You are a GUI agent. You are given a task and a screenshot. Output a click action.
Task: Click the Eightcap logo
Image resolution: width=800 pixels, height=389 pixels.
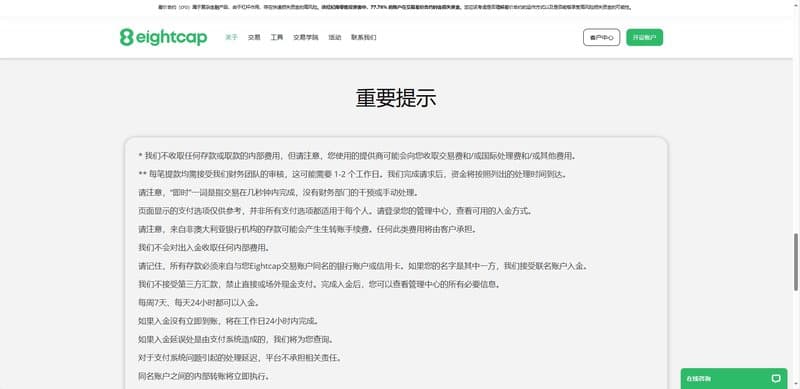coord(163,37)
